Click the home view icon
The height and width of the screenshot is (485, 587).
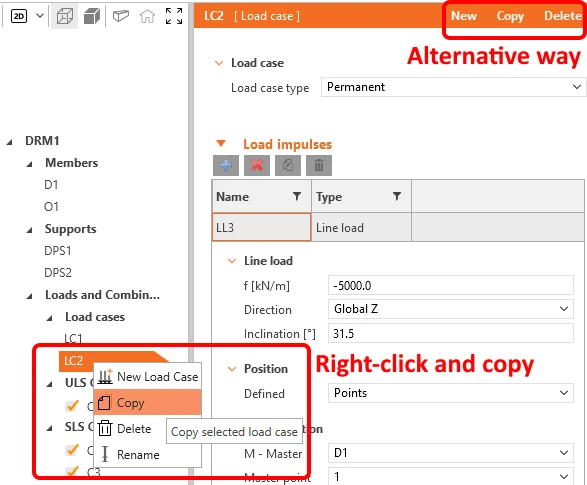click(x=147, y=16)
